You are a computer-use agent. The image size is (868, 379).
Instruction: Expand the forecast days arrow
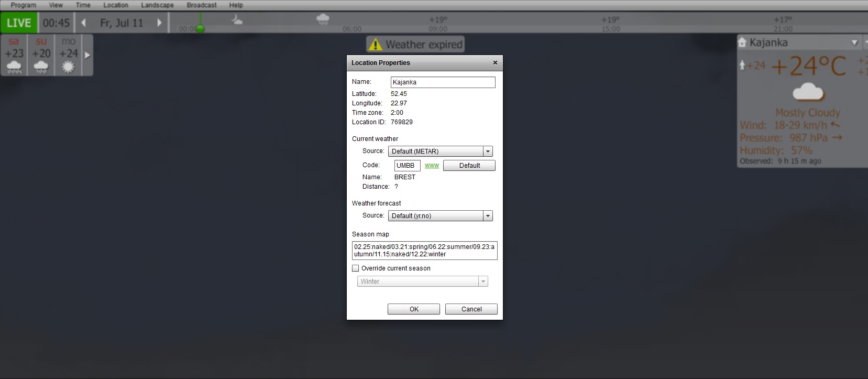click(x=87, y=55)
